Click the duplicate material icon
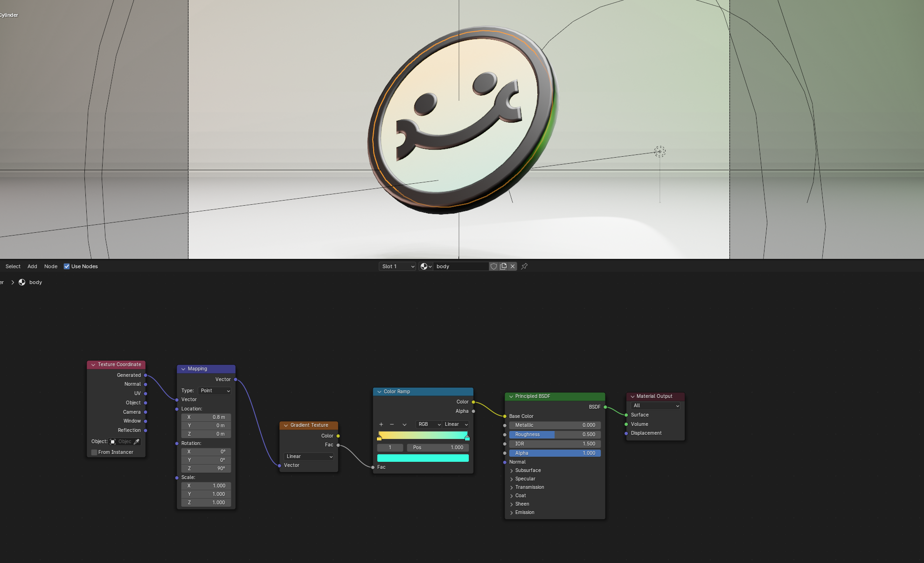Screen dimensions: 924x563 (503, 266)
